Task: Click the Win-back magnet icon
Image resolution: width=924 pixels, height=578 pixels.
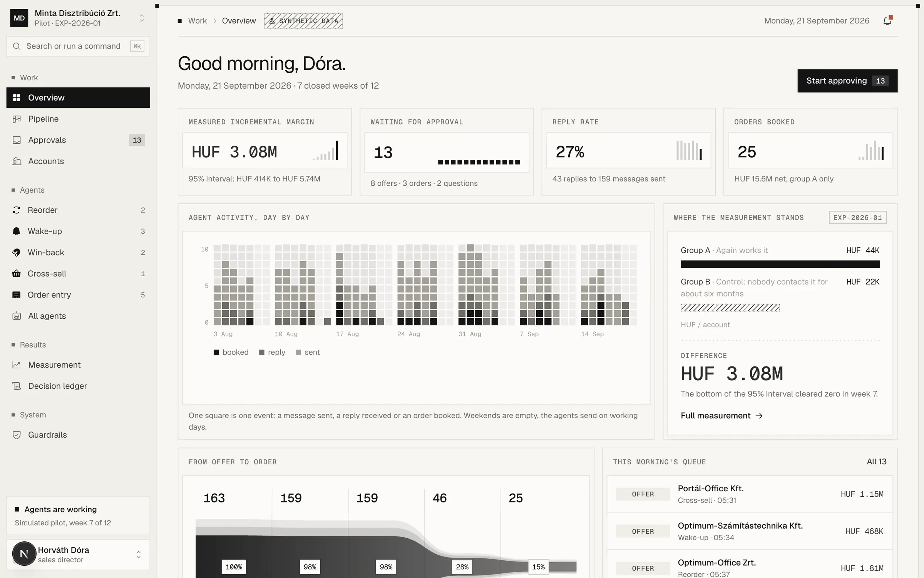Action: click(16, 252)
